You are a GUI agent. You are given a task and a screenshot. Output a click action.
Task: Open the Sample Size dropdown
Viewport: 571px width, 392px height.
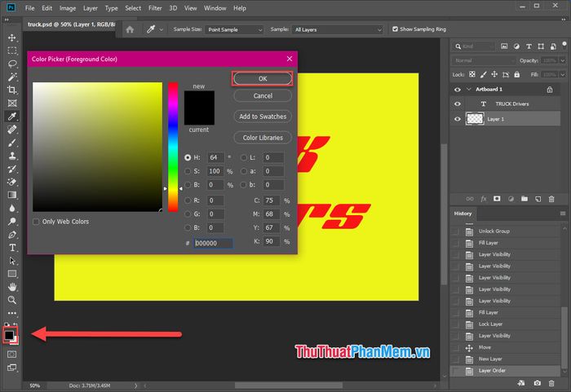tap(235, 29)
